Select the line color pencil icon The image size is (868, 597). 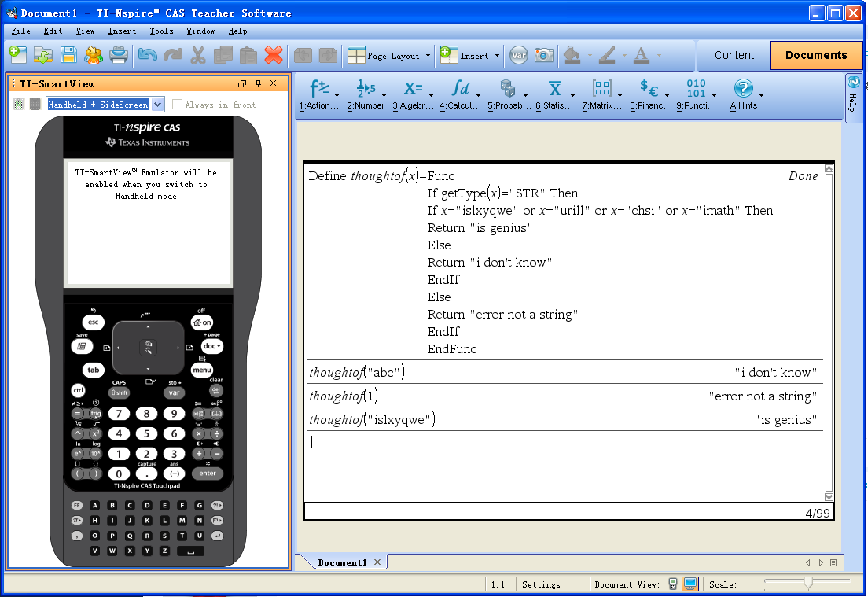607,55
